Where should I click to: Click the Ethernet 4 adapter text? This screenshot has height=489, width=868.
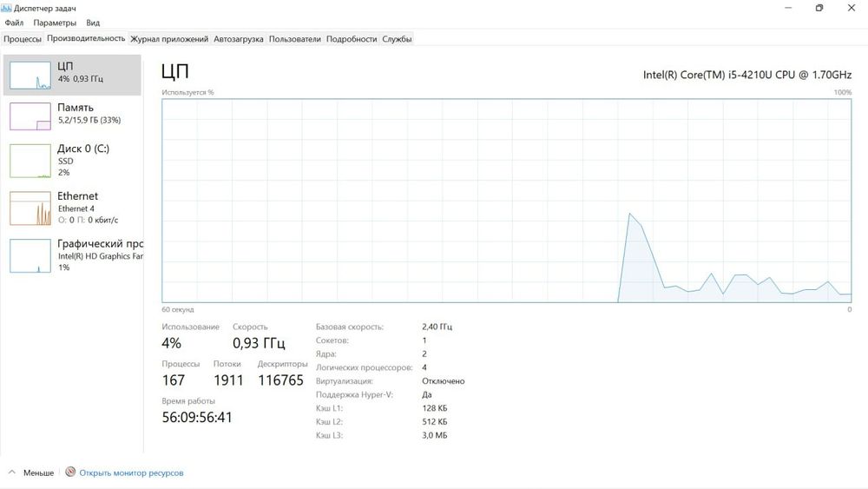76,208
